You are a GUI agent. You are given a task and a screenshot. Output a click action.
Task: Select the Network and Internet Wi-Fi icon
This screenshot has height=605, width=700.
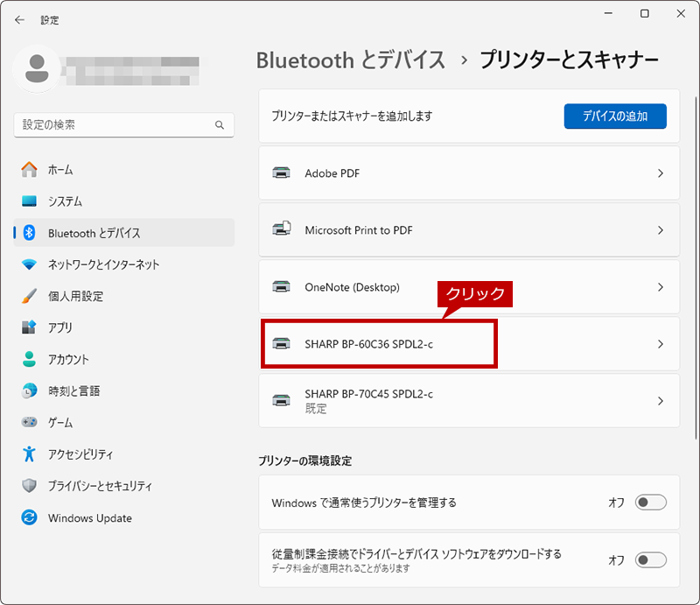pyautogui.click(x=30, y=264)
